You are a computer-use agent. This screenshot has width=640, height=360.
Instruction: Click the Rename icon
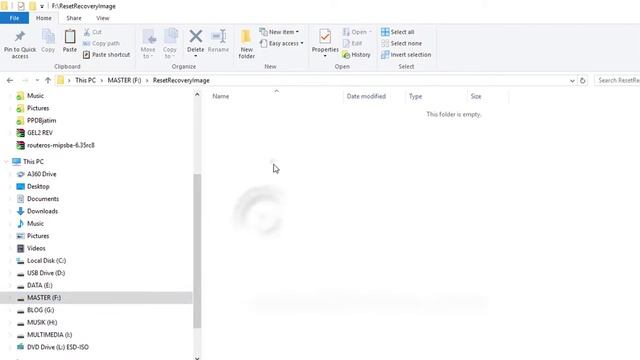tap(218, 36)
